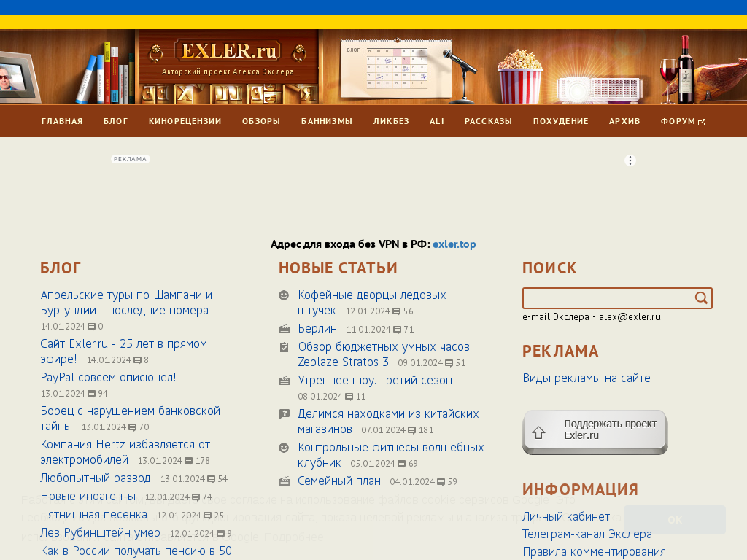Open Телеграм-канал Экслера link

point(587,534)
